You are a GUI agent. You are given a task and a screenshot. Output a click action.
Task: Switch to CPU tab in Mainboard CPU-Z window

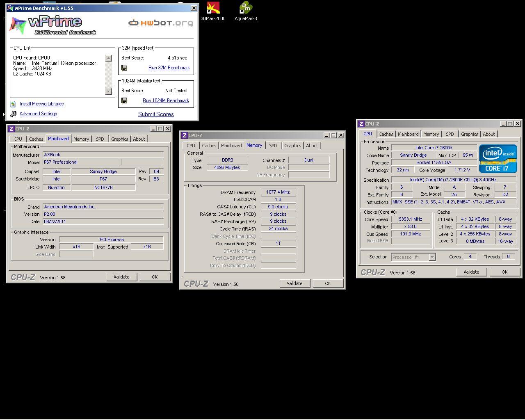(18, 139)
